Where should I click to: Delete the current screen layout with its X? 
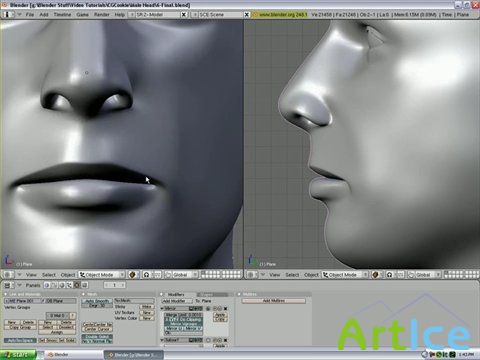pos(184,15)
